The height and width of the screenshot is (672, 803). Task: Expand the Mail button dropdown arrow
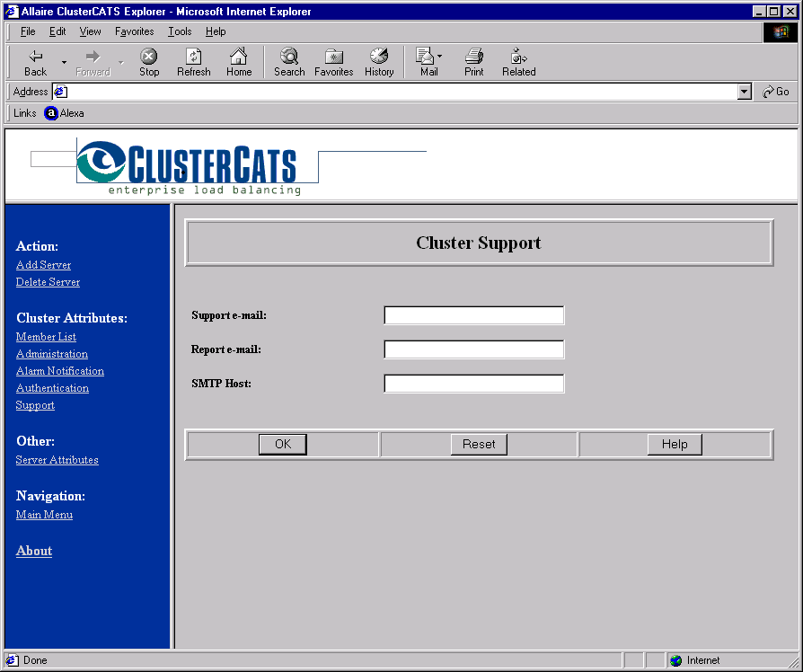tap(440, 56)
